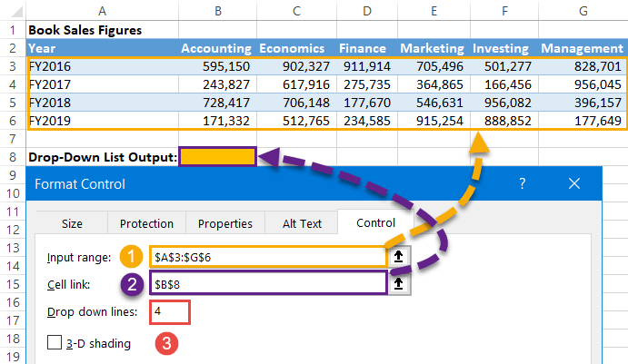Click the cell with value 501,277

click(x=504, y=66)
